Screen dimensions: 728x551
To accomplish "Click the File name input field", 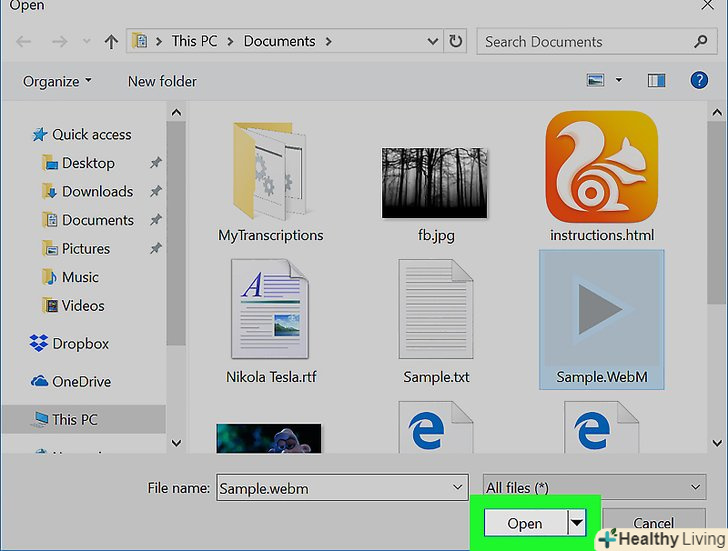I will (x=330, y=487).
